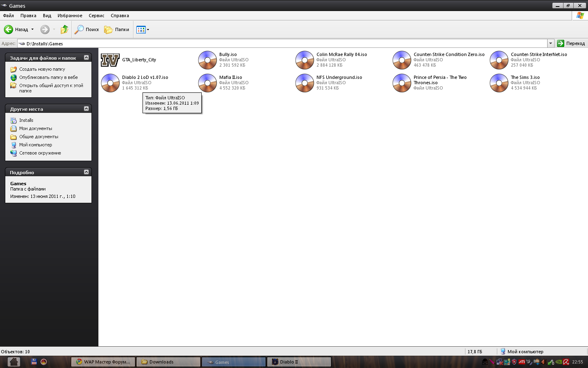Select the Bully.iso disc icon

pos(207,60)
